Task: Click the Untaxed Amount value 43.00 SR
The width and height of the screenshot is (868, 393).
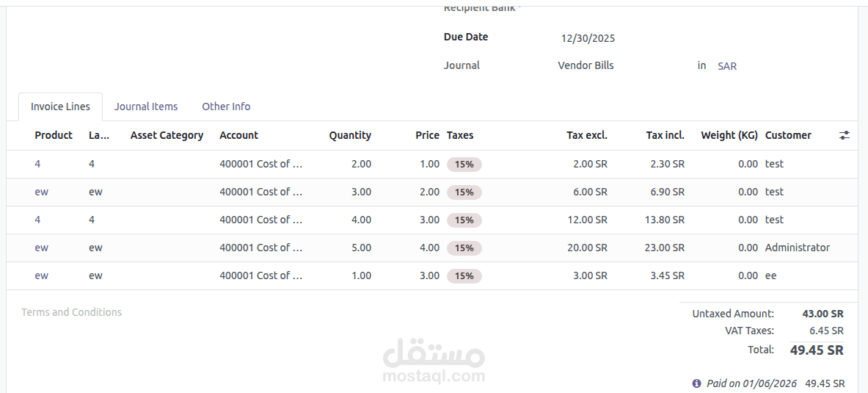Action: [x=823, y=314]
